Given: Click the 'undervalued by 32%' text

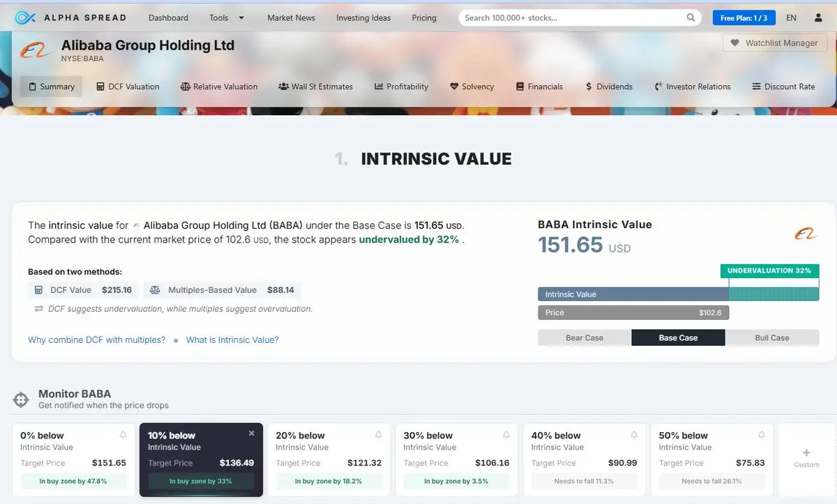Looking at the screenshot, I should pos(409,240).
